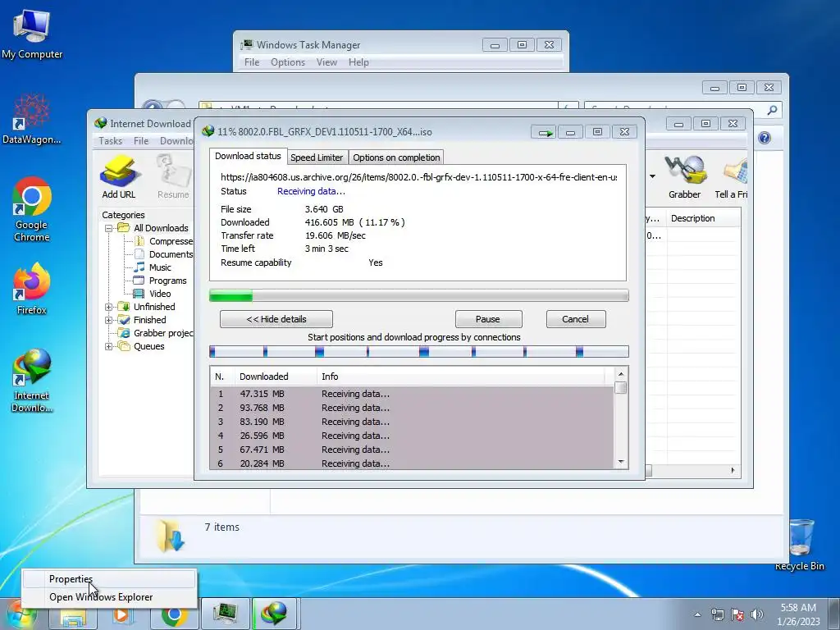The width and height of the screenshot is (840, 630).
Task: Select connection row 4 with 26.596 MB
Action: (412, 436)
